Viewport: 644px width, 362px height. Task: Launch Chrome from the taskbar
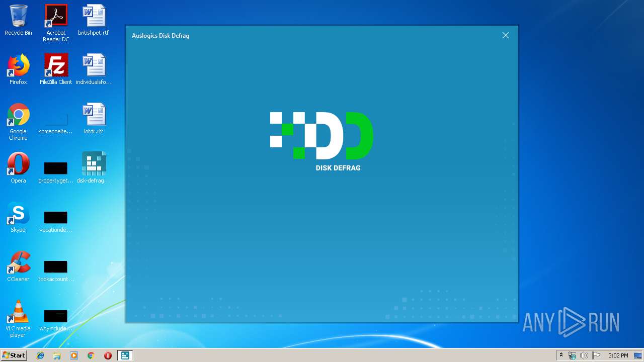(91, 355)
